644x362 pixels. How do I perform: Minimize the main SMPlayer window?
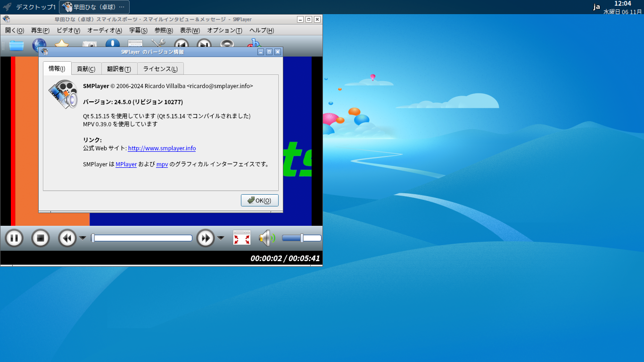click(x=300, y=19)
